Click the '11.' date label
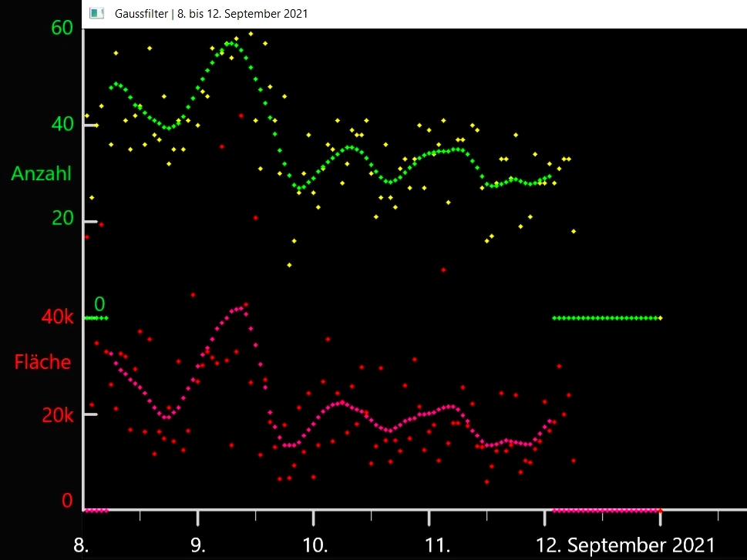The height and width of the screenshot is (560, 747). click(x=437, y=545)
